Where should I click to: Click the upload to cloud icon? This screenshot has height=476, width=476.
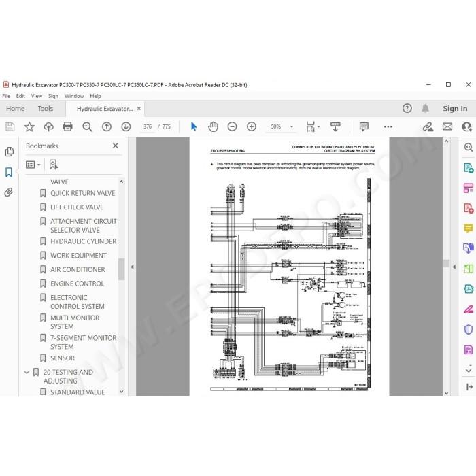pos(48,126)
